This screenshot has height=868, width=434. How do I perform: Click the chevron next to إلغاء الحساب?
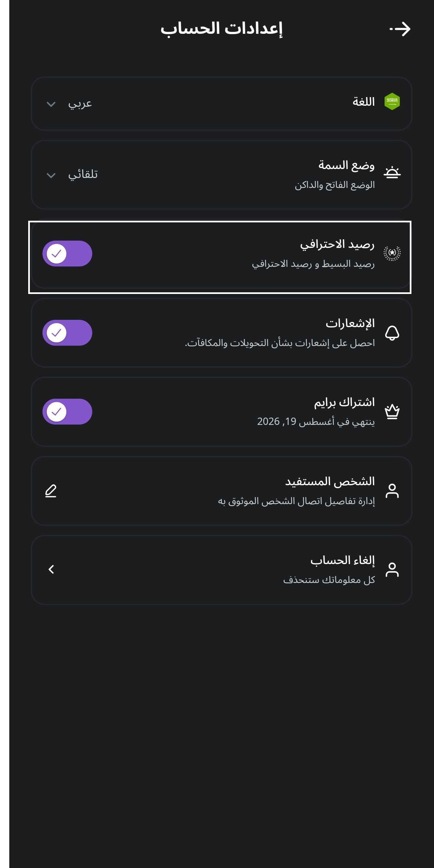pyautogui.click(x=51, y=569)
